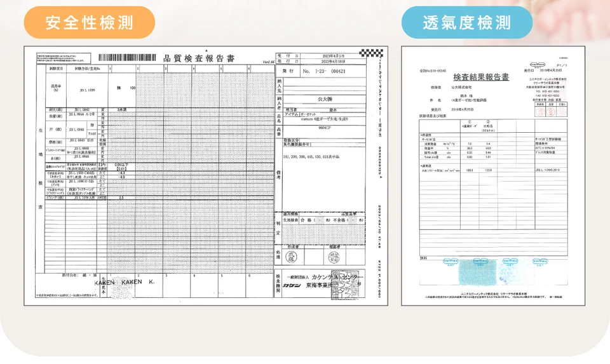Click the 公大 recipient name in the 納入先 box

(x=325, y=99)
